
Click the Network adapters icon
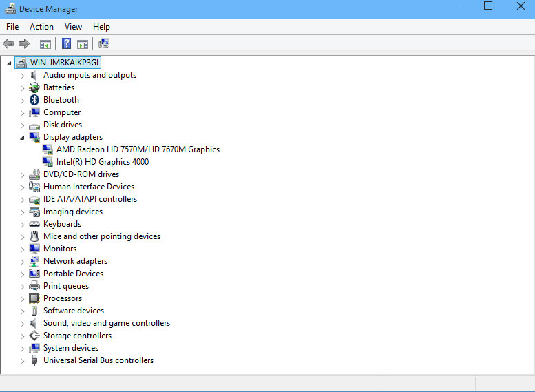click(34, 261)
